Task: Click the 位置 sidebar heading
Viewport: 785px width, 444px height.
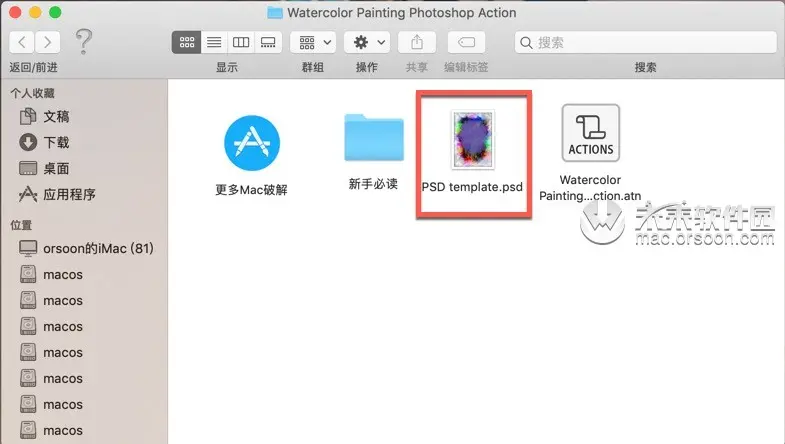Action: 21,225
